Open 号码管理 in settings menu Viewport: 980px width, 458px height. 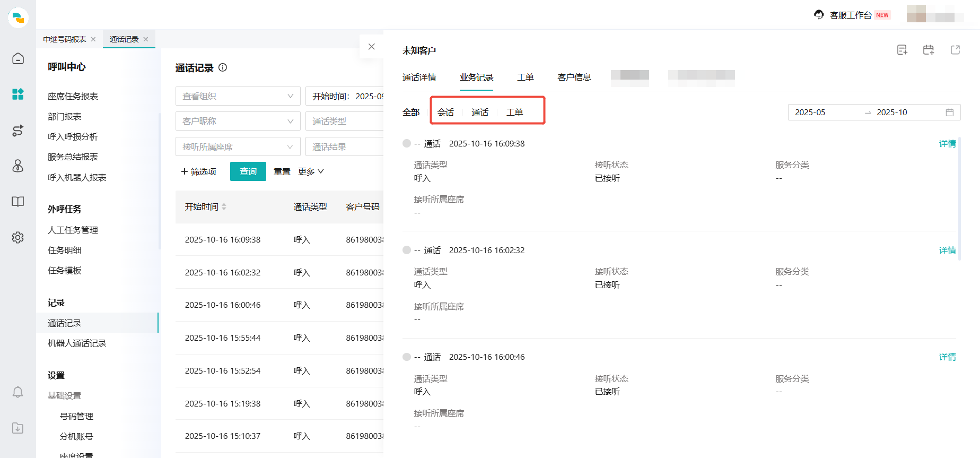pyautogui.click(x=76, y=416)
